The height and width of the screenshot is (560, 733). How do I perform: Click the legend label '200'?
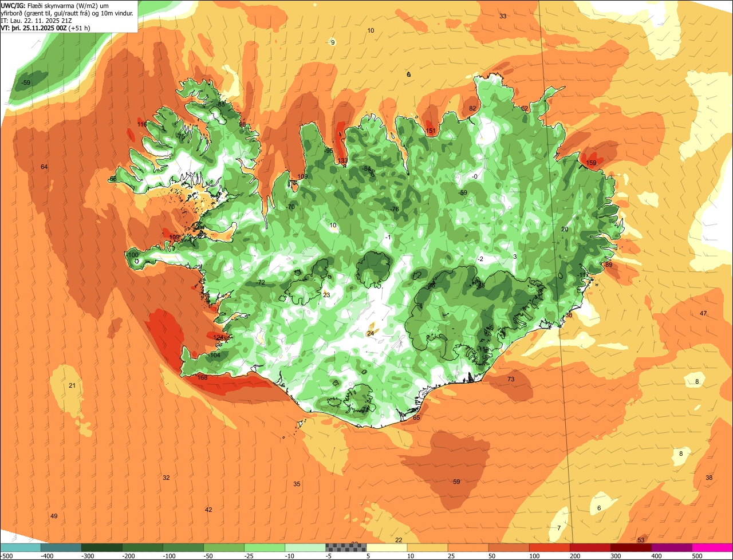pyautogui.click(x=576, y=555)
